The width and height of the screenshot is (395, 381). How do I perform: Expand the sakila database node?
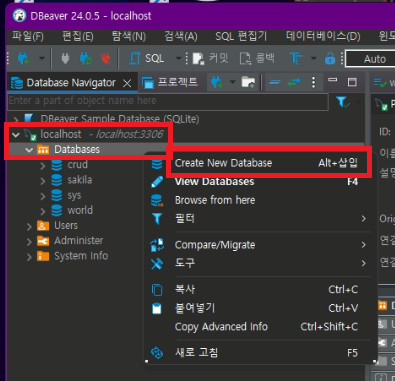[43, 181]
